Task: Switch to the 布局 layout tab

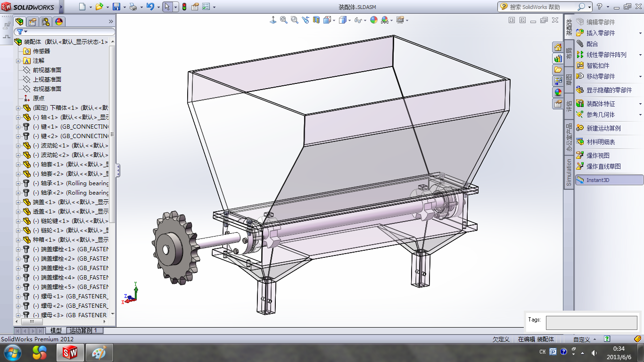Action: coord(569,53)
